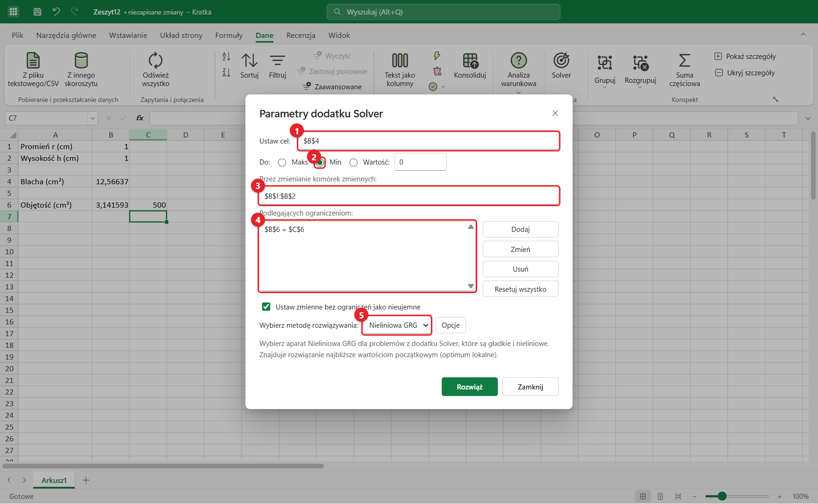Image resolution: width=818 pixels, height=504 pixels.
Task: Switch to normal grid view icon
Action: (x=643, y=497)
